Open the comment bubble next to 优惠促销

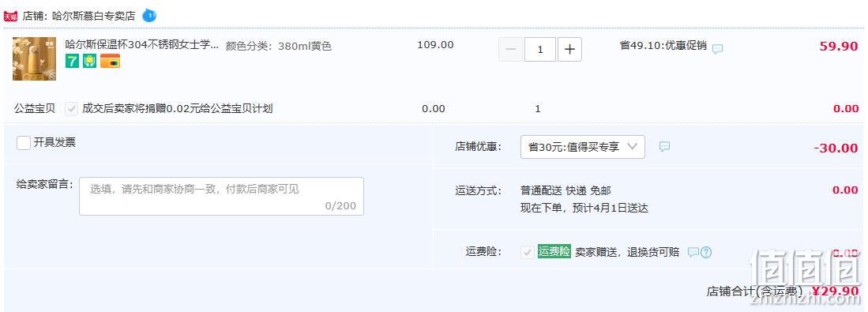(717, 49)
